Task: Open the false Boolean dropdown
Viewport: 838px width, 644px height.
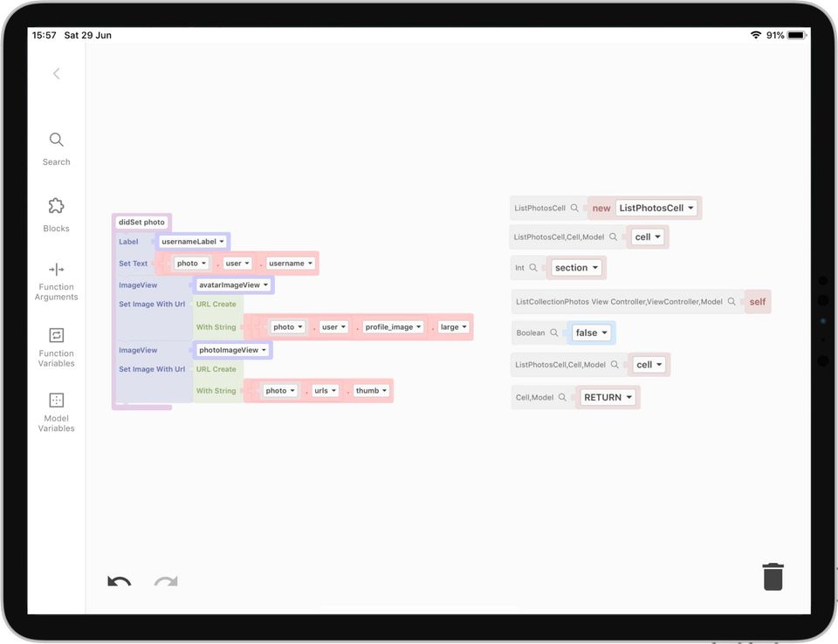Action: pyautogui.click(x=591, y=332)
